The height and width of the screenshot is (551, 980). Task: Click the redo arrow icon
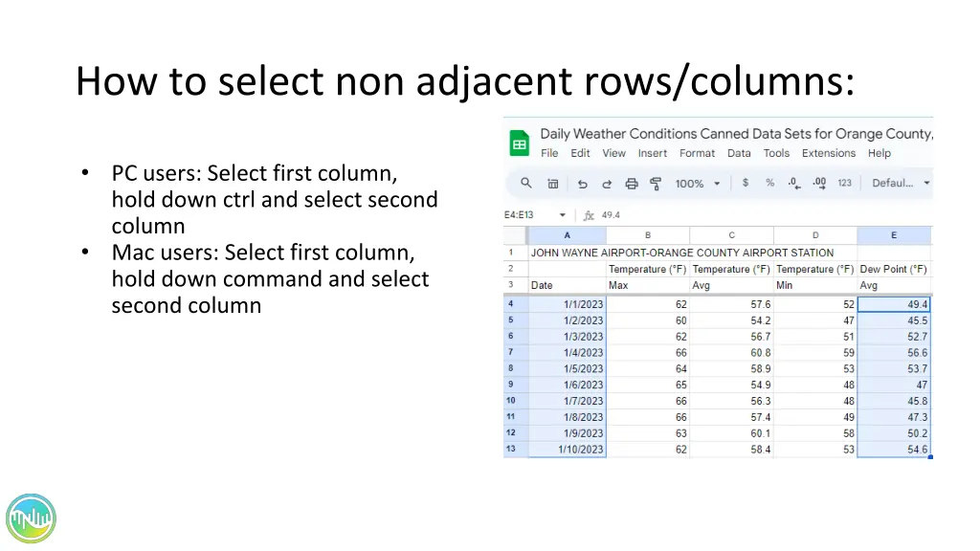pyautogui.click(x=606, y=184)
